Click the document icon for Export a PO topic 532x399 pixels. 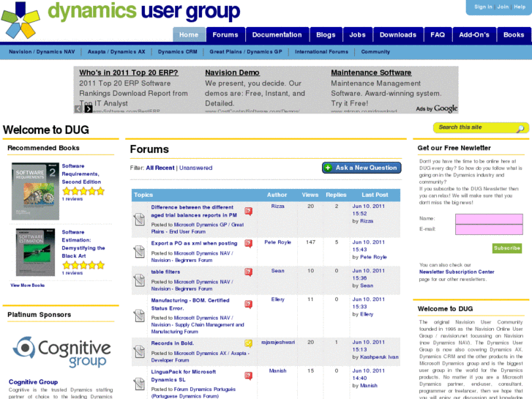140,251
